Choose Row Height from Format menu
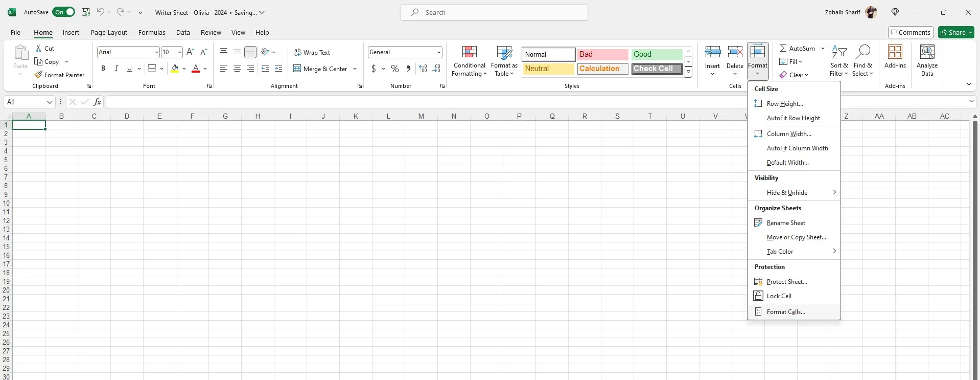Screen dimensions: 980x380 click(794, 103)
